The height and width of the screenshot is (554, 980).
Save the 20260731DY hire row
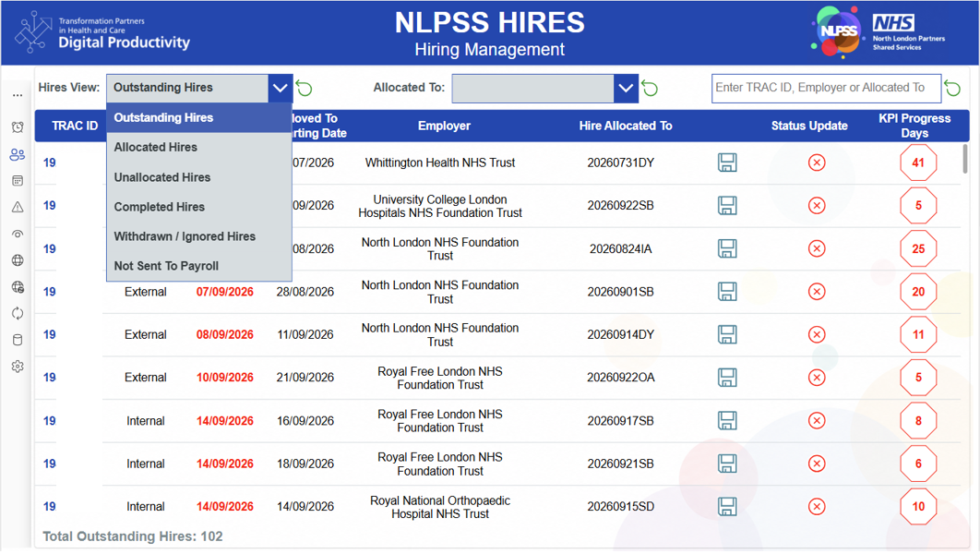click(727, 163)
